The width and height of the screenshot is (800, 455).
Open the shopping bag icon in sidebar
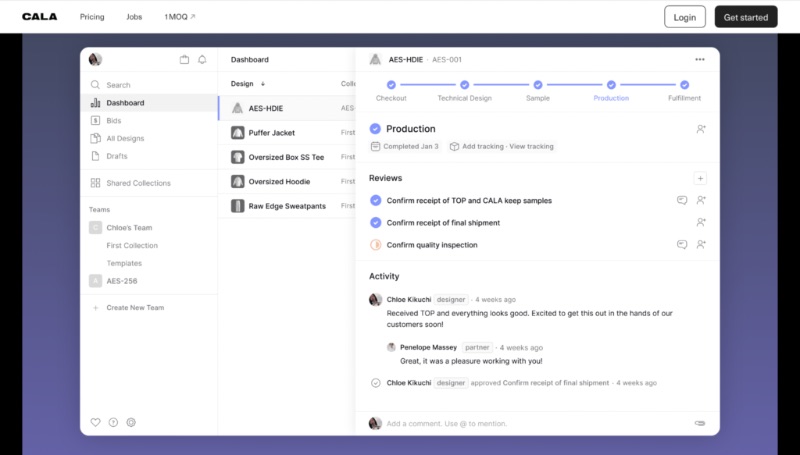pyautogui.click(x=184, y=60)
